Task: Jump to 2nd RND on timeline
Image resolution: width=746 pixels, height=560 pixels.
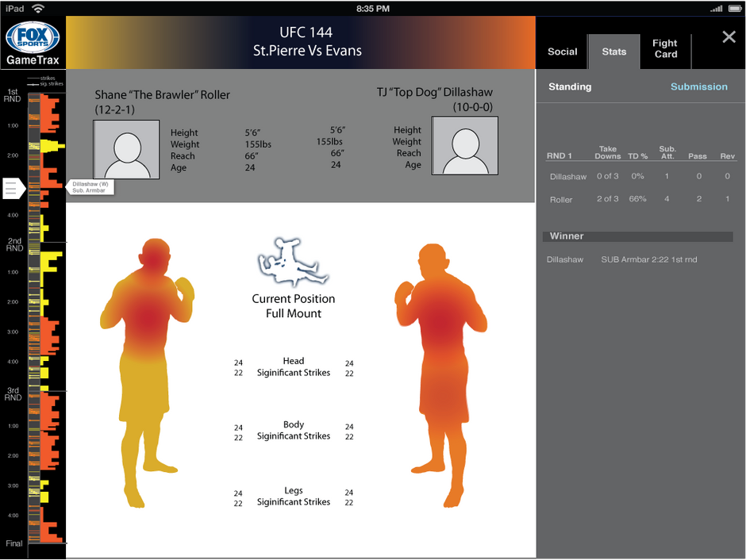Action: (x=14, y=244)
